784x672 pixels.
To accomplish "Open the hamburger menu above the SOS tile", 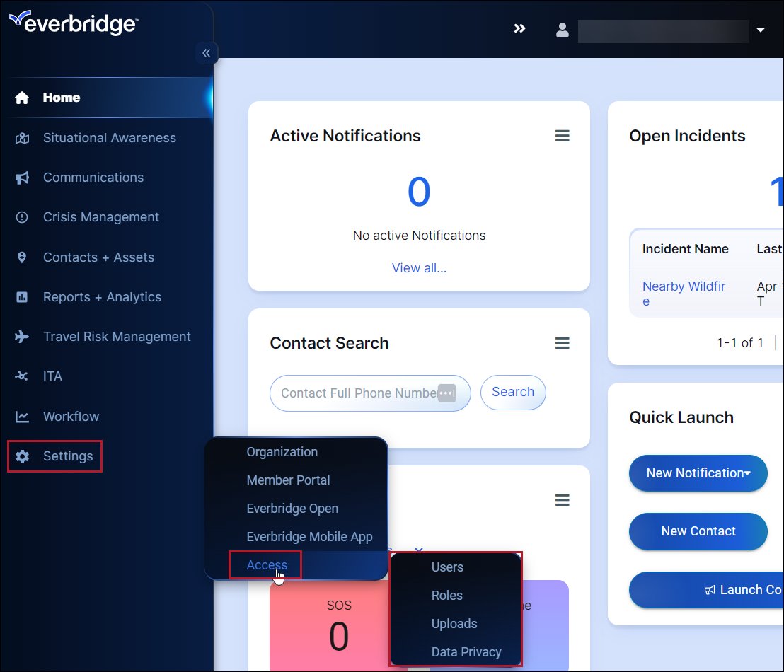I will tap(562, 500).
